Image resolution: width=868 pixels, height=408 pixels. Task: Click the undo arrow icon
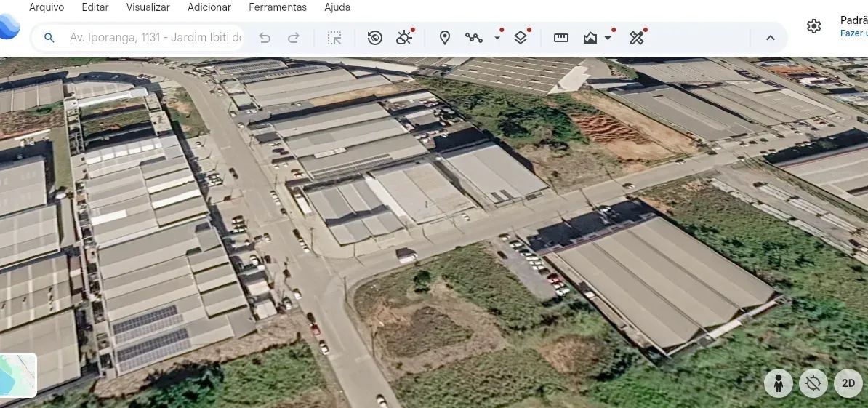point(265,38)
